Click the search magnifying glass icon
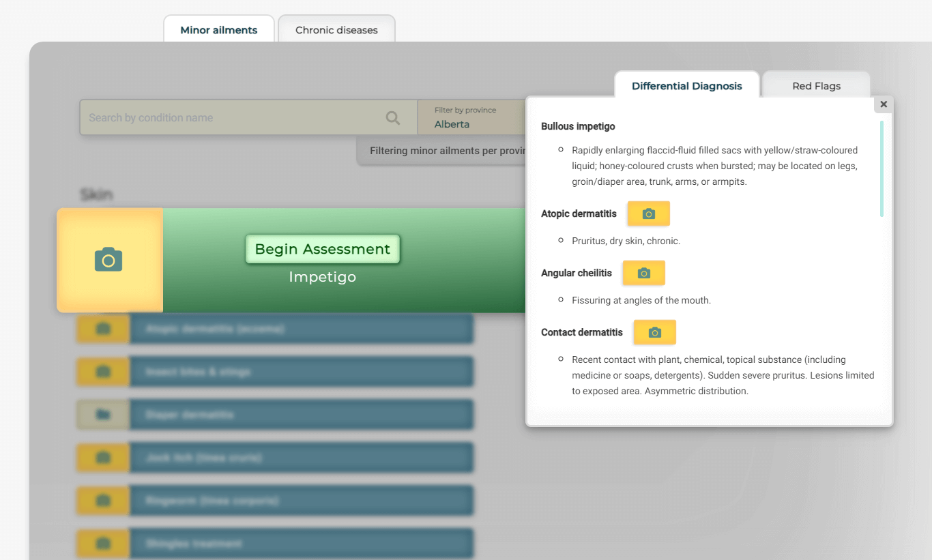This screenshot has height=560, width=932. click(392, 117)
